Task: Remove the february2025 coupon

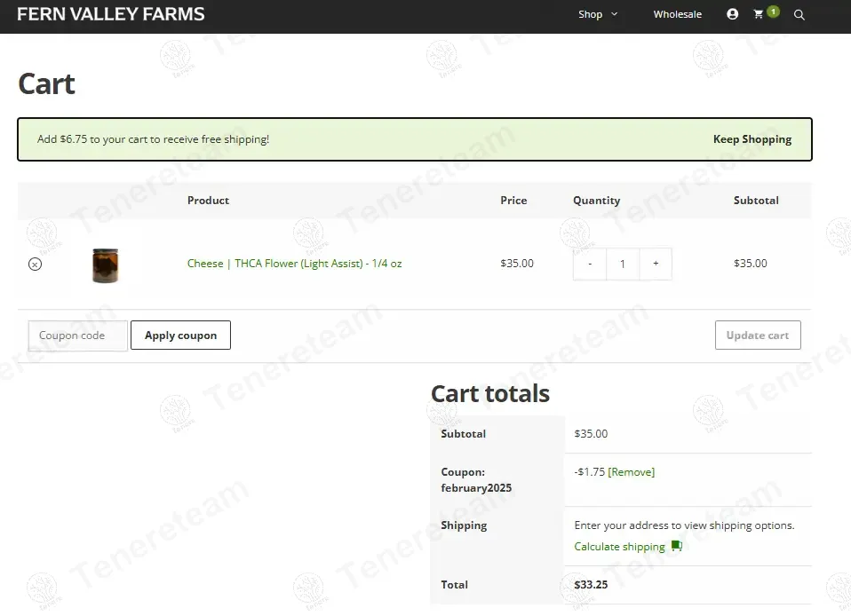Action: click(x=632, y=472)
